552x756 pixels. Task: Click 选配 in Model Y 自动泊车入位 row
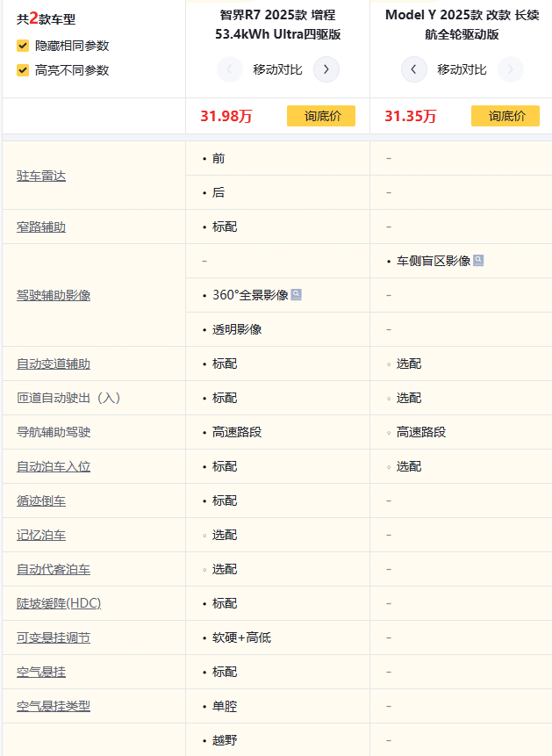click(x=409, y=466)
